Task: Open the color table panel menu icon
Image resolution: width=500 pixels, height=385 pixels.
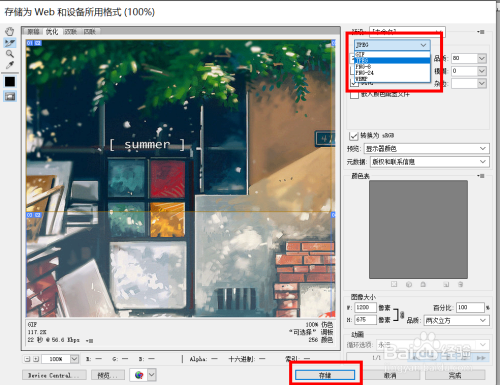Action: (481, 176)
